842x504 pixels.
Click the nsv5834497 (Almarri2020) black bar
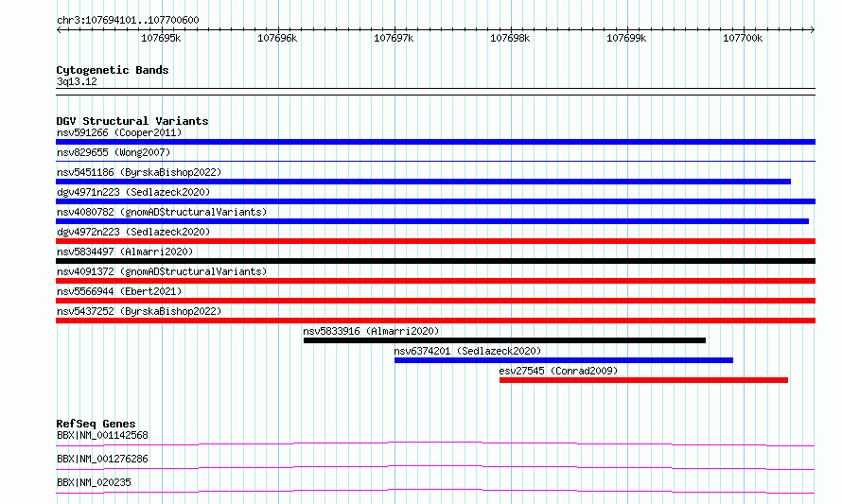tap(435, 261)
